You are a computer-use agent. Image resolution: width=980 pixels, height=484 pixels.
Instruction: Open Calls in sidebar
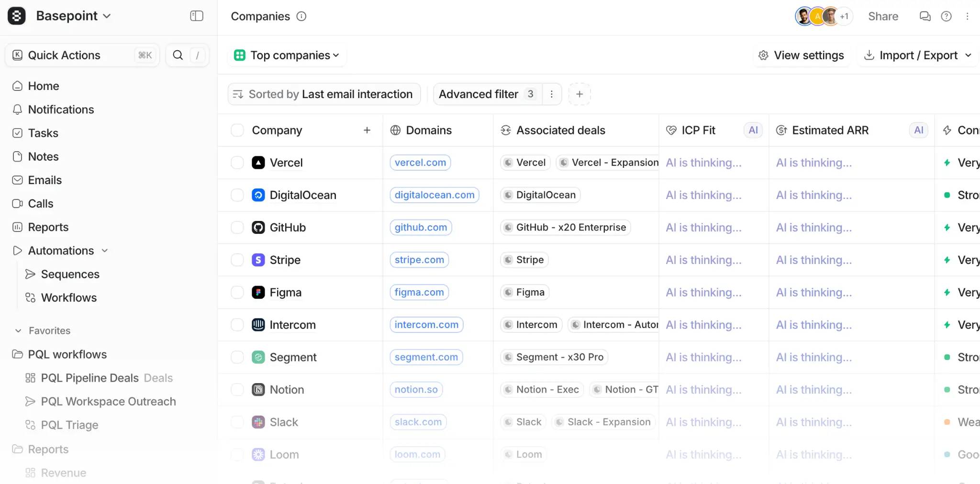(33, 203)
